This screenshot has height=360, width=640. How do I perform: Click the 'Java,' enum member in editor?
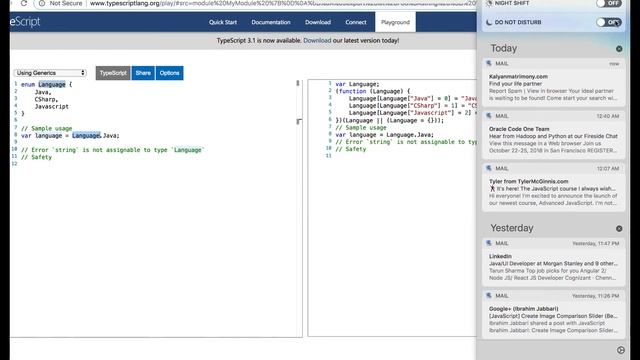(43, 92)
